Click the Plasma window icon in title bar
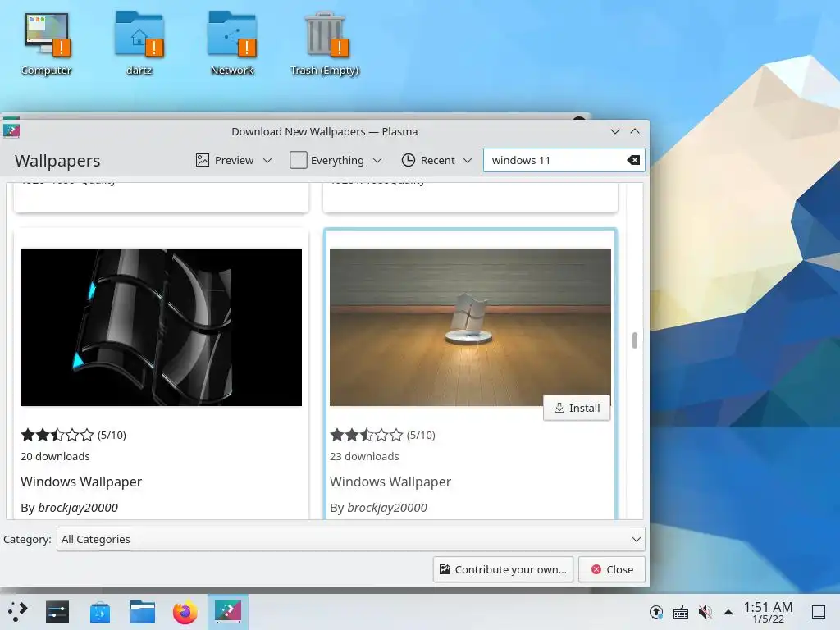Image resolution: width=840 pixels, height=630 pixels. [x=11, y=130]
